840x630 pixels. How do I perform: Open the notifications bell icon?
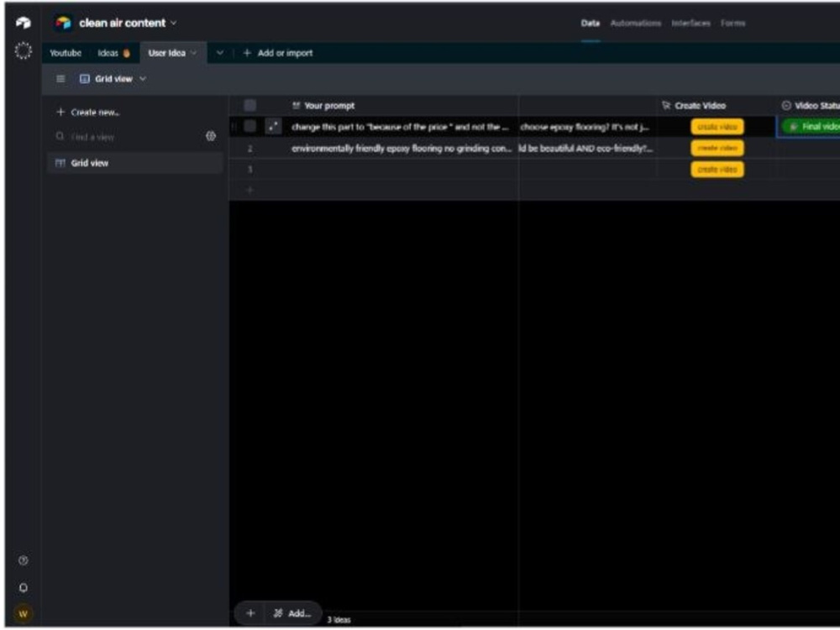23,588
